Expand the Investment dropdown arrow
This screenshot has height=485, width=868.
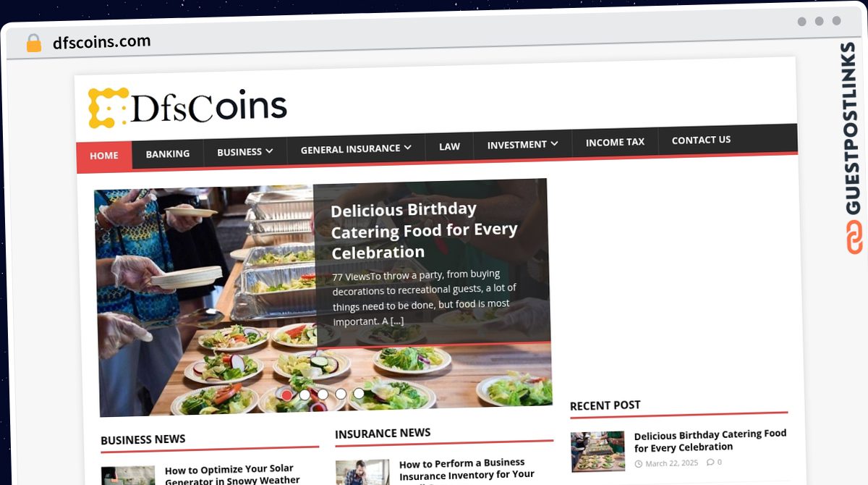pos(554,144)
